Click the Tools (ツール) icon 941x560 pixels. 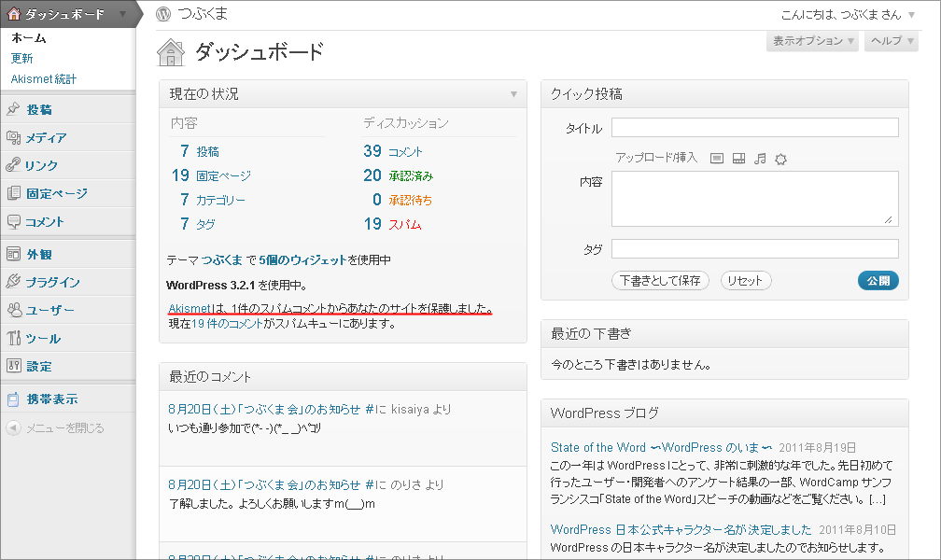pos(13,338)
